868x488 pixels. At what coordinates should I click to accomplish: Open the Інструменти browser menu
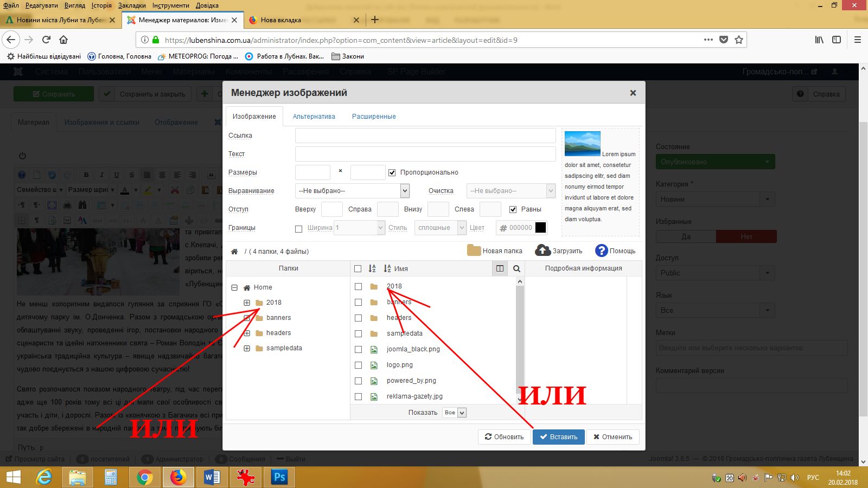pyautogui.click(x=170, y=5)
